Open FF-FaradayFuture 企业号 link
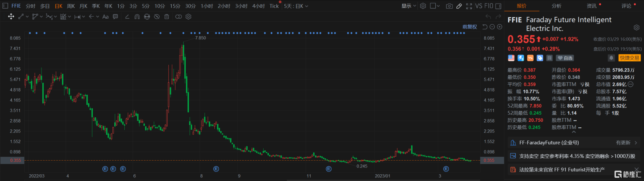 (574, 142)
